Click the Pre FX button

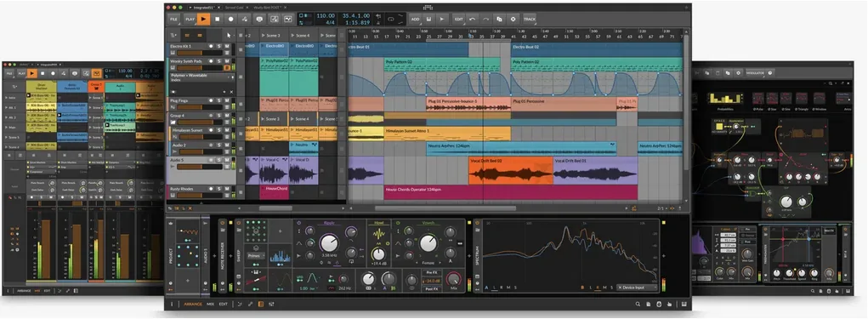(431, 273)
